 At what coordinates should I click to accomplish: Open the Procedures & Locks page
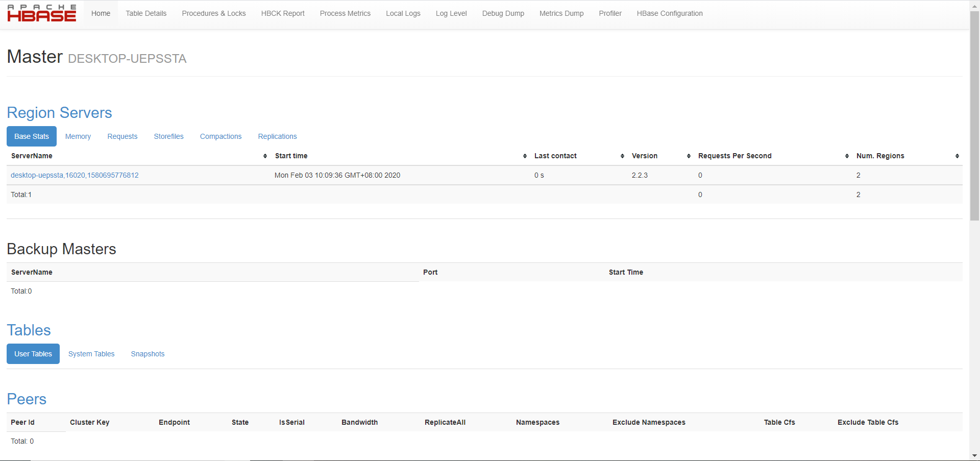pos(214,14)
